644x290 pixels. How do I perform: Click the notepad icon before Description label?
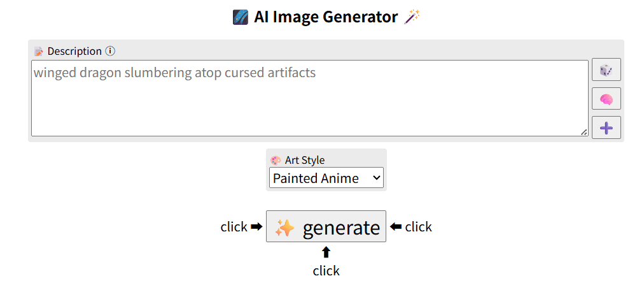point(39,51)
